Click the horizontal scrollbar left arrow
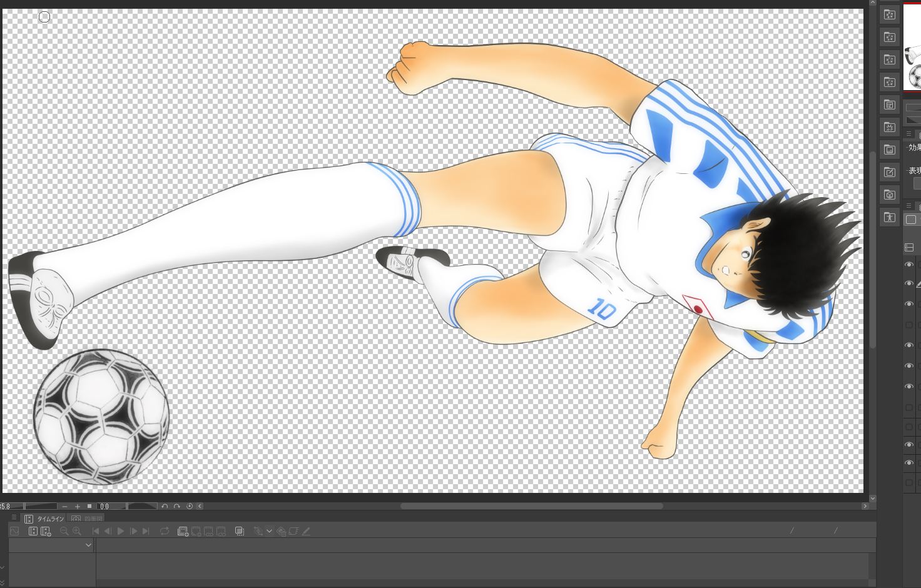This screenshot has width=921, height=588. (200, 506)
